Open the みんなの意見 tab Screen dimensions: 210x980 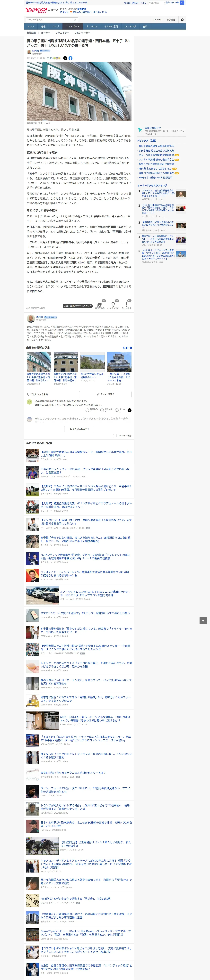tap(111, 27)
